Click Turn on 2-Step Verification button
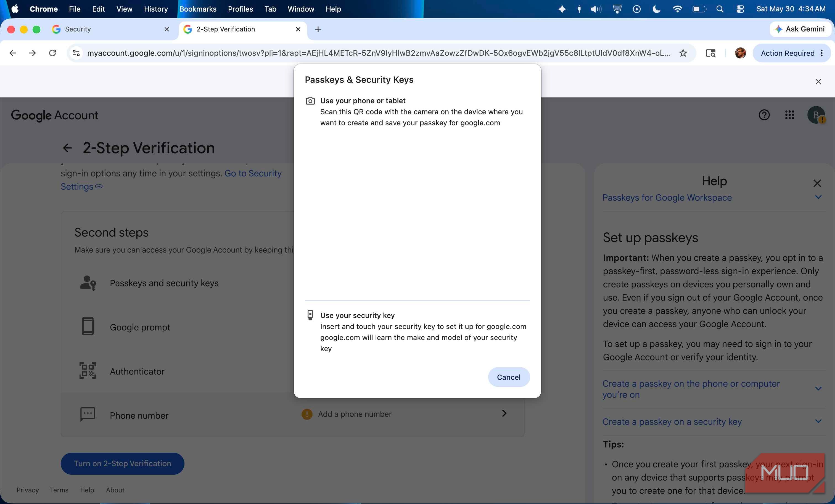This screenshot has height=504, width=835. pyautogui.click(x=122, y=464)
